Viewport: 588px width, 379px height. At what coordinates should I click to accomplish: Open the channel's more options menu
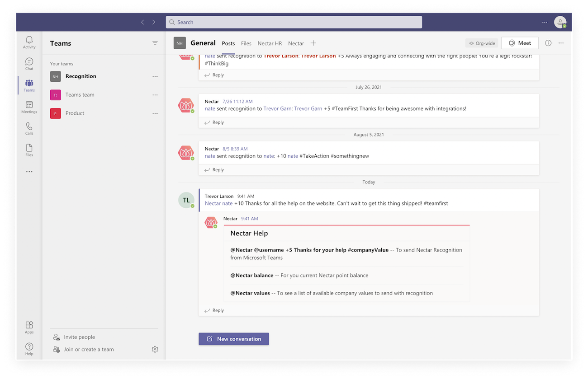[561, 42]
